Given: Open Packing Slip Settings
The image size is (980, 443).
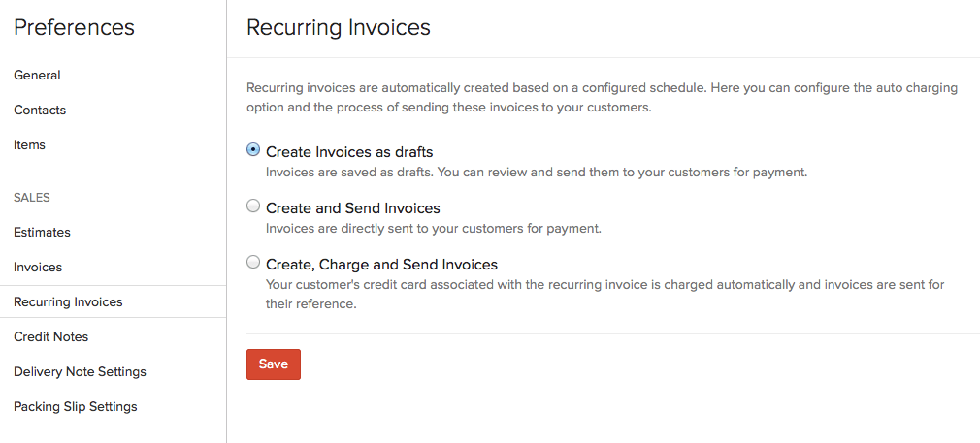Looking at the screenshot, I should point(76,406).
